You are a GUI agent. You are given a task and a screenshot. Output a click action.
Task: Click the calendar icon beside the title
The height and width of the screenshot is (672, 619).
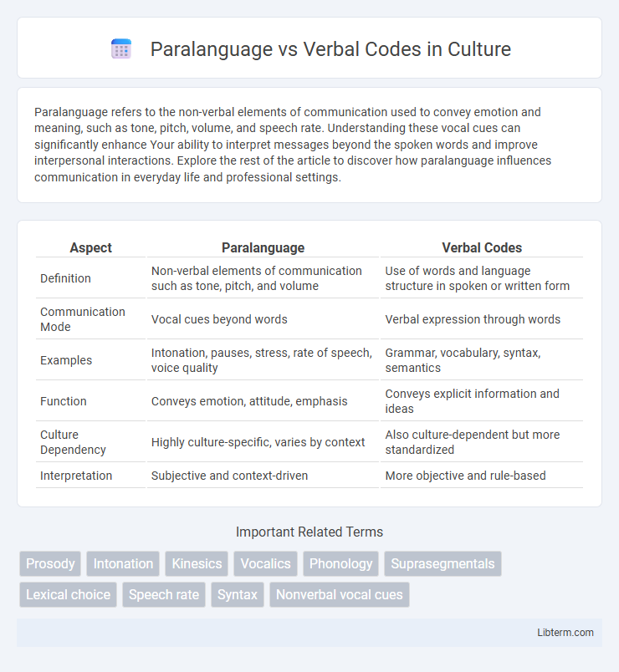click(x=121, y=48)
